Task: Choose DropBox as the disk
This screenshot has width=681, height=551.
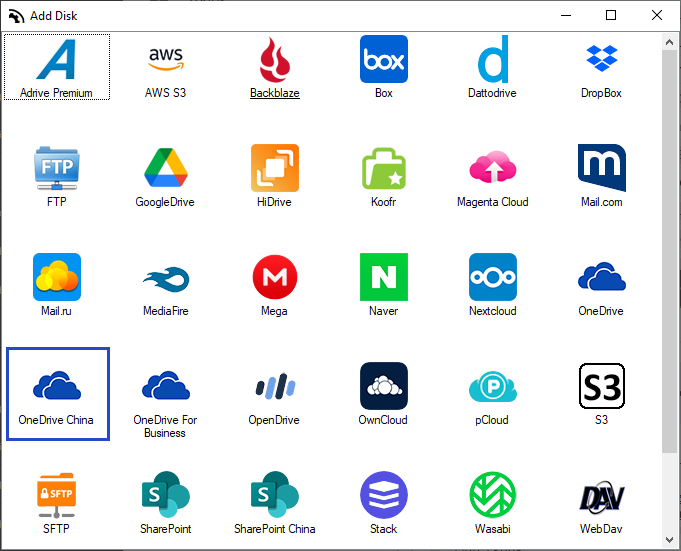Action: coord(602,58)
